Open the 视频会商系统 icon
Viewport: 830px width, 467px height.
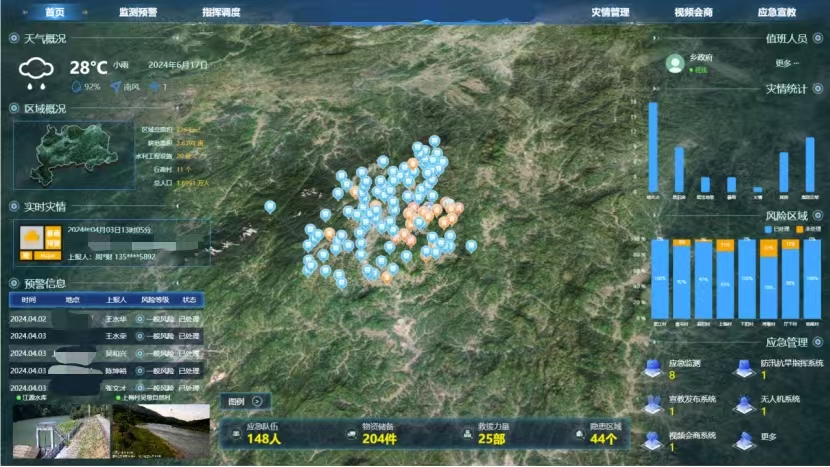(x=652, y=440)
